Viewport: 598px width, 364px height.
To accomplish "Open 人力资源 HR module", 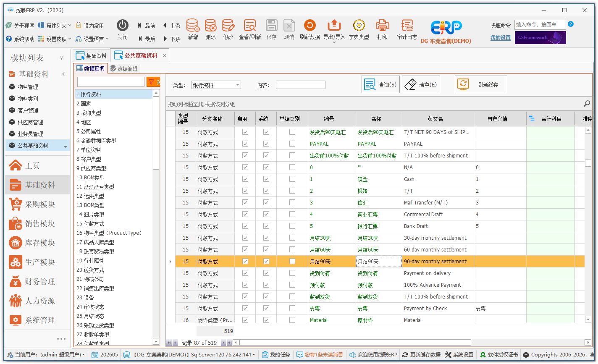I will coord(38,301).
